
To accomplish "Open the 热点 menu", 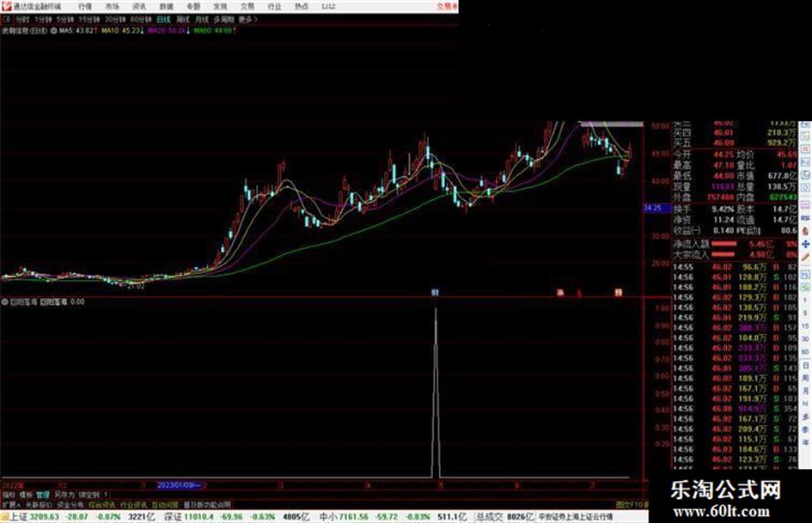I will tap(301, 7).
